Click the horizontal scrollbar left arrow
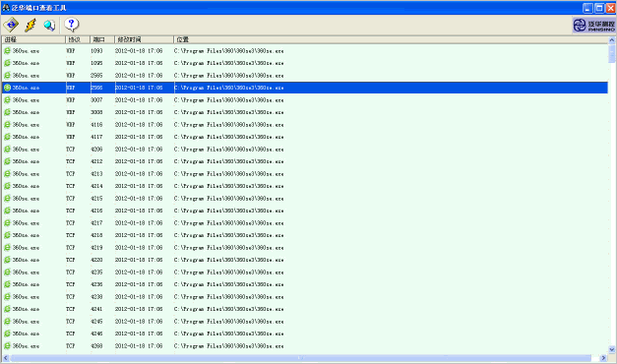 point(6,358)
